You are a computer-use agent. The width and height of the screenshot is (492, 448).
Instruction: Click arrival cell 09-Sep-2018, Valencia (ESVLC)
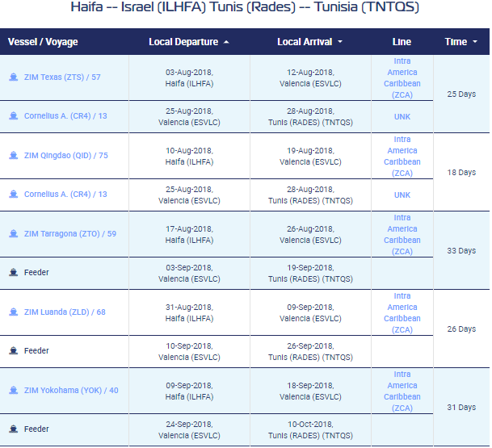(x=310, y=313)
